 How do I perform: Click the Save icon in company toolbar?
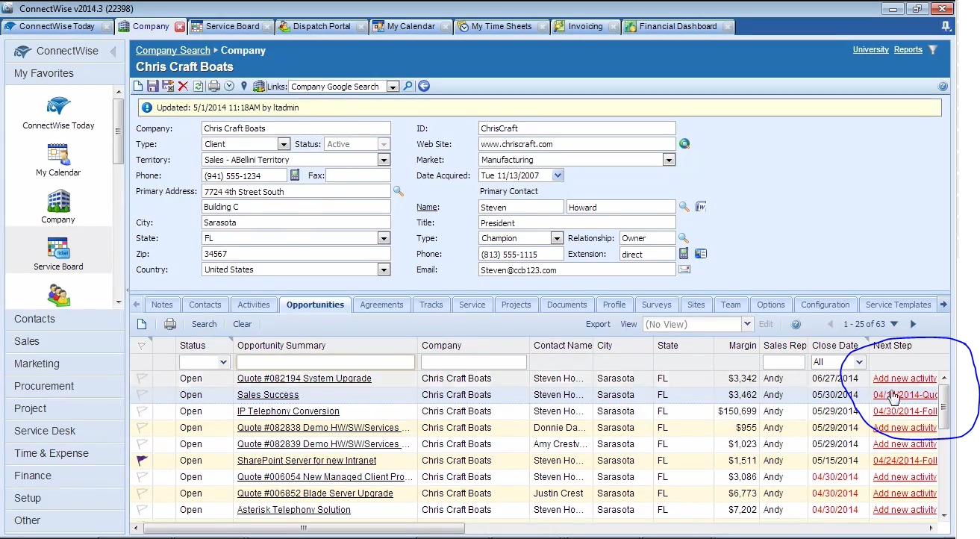pos(153,87)
